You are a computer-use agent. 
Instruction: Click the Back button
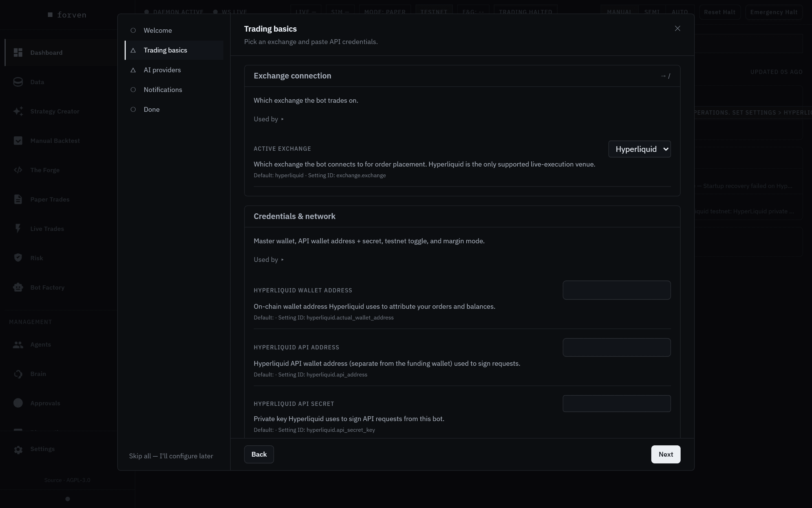click(x=259, y=454)
